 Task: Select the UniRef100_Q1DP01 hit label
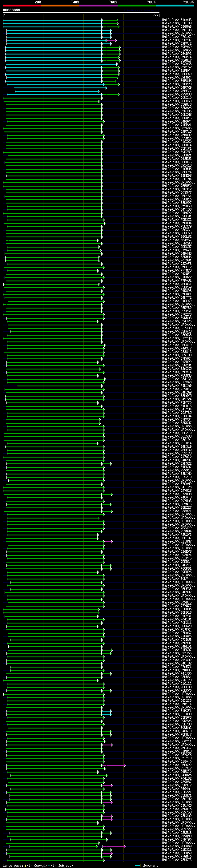point(177,125)
